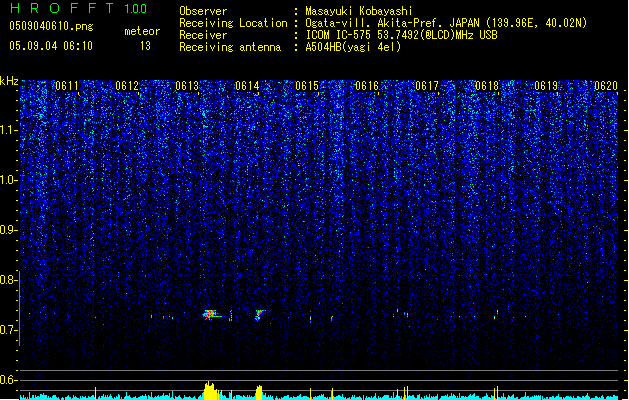Click the 0616 time marker
Viewport: 629px width, 400px height.
(x=367, y=86)
